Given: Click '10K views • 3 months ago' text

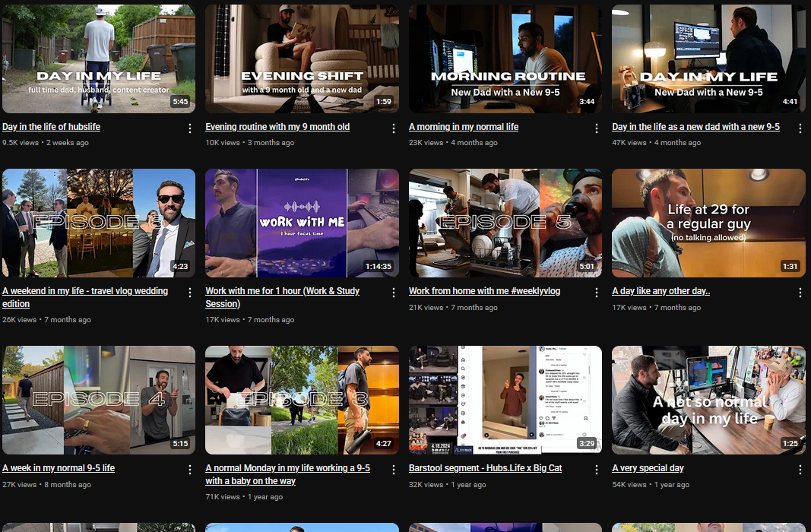Looking at the screenshot, I should 250,143.
